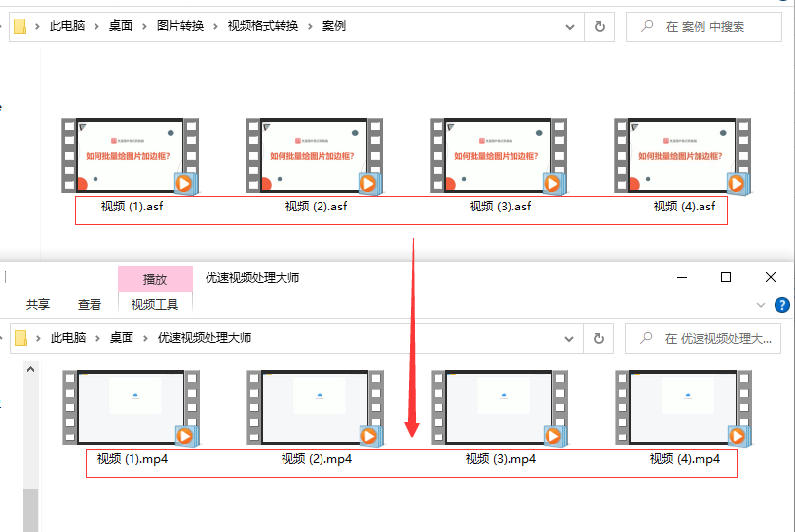Open the 查看 ribbon tab
The height and width of the screenshot is (532, 795).
coord(90,305)
